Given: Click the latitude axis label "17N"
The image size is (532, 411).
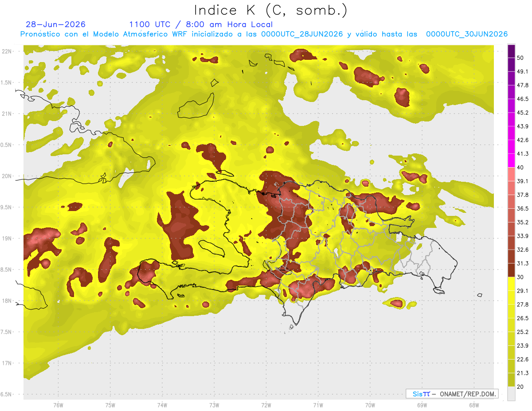Looking at the screenshot, I should [7, 364].
